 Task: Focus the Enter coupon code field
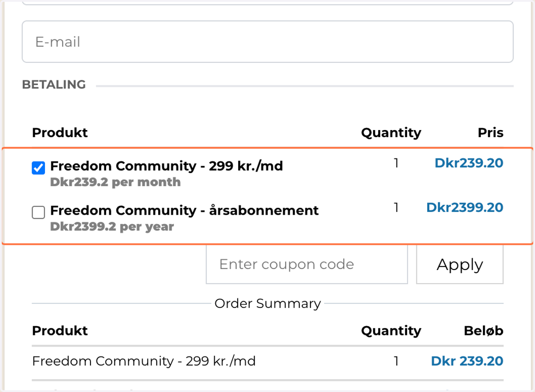pos(307,264)
